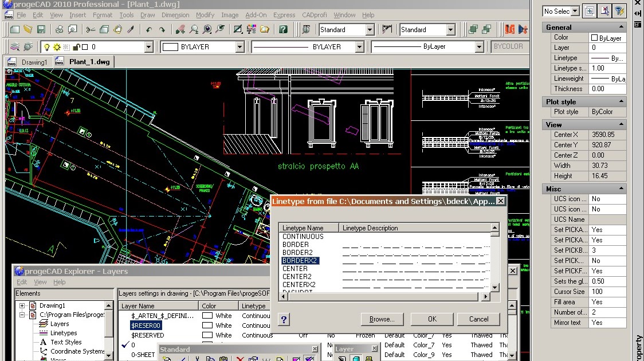This screenshot has height=361, width=644.
Task: Expand the Drawing1 tree node
Action: [22, 306]
